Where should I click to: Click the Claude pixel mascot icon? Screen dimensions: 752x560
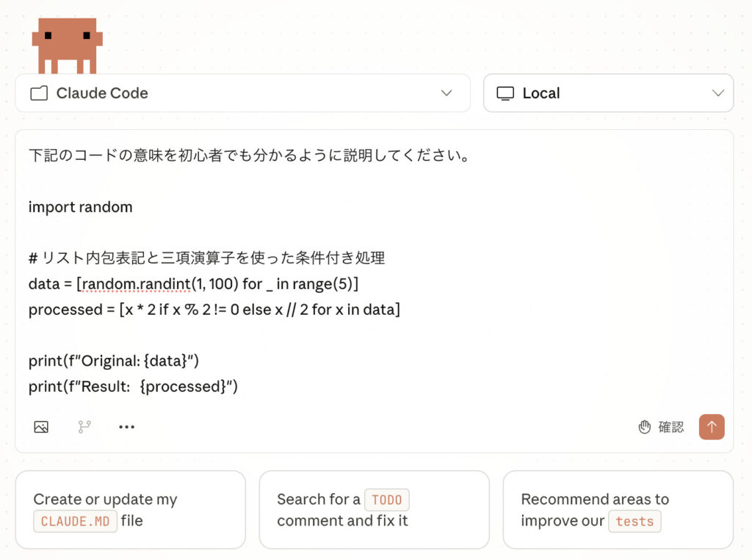click(x=67, y=45)
